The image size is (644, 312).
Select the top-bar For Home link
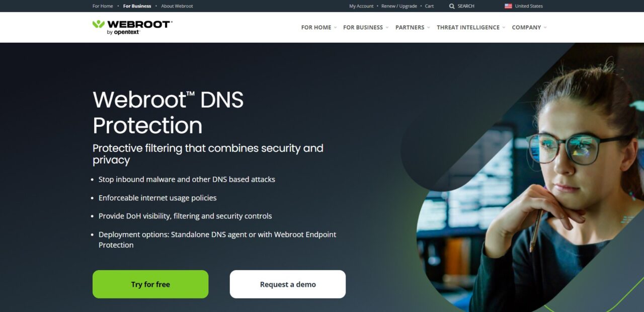(x=103, y=6)
